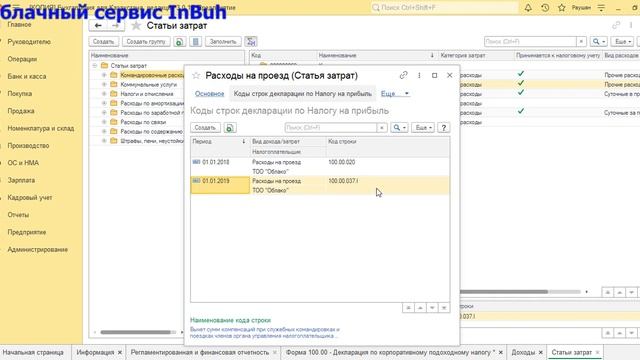
Task: Open Форма 100.00 declaration tab
Action: coord(390,352)
